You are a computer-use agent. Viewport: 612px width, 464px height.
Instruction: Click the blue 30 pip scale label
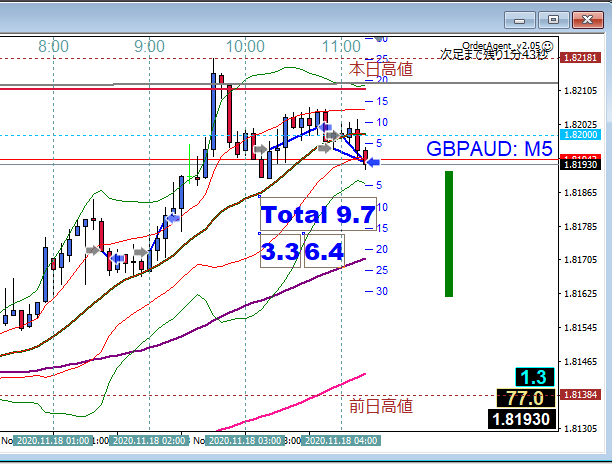pyautogui.click(x=382, y=291)
